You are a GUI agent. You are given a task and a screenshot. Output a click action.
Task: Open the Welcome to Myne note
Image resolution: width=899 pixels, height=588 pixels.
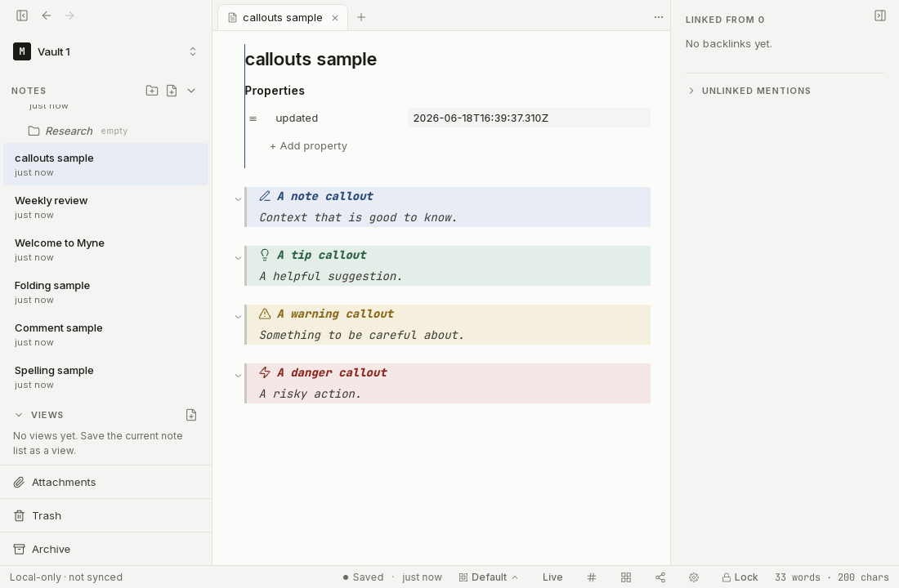click(x=105, y=249)
